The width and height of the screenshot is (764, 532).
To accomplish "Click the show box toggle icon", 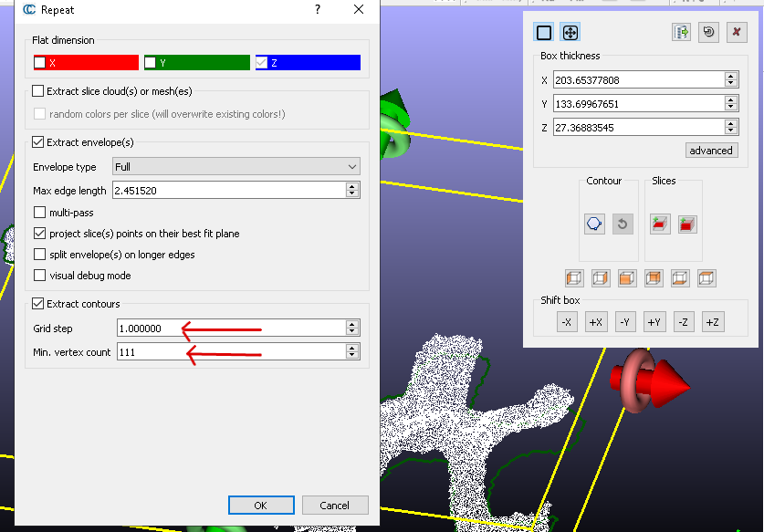I will point(544,33).
